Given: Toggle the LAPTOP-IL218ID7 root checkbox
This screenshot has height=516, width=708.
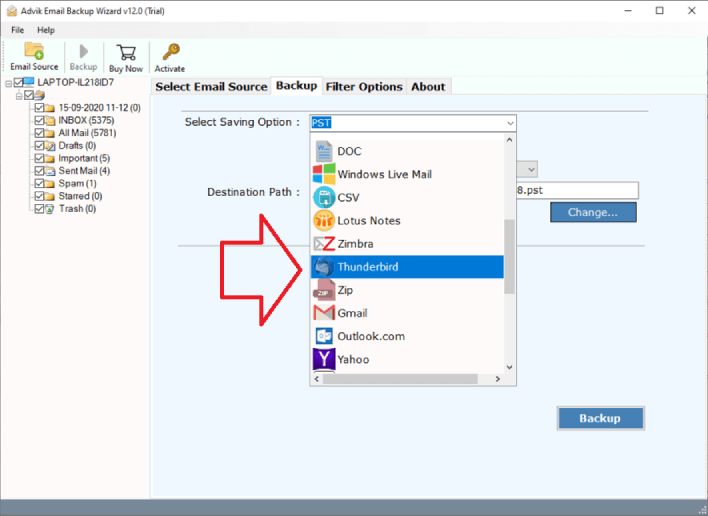Looking at the screenshot, I should (x=18, y=83).
